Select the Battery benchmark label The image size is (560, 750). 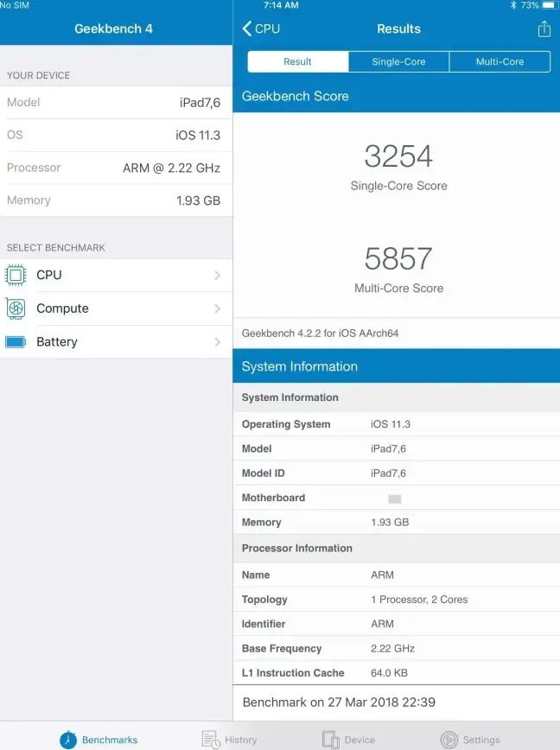pos(57,342)
